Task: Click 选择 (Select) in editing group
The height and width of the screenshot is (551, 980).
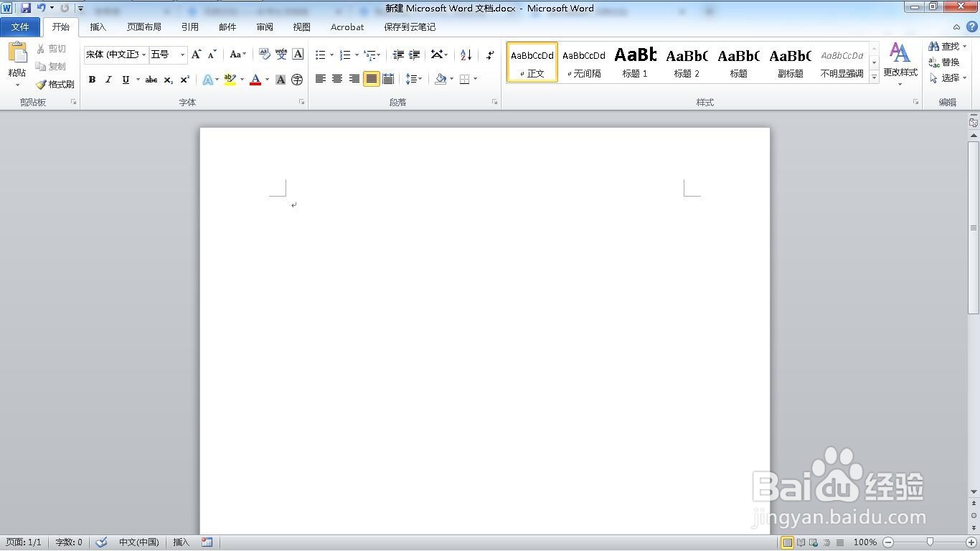Action: [948, 78]
